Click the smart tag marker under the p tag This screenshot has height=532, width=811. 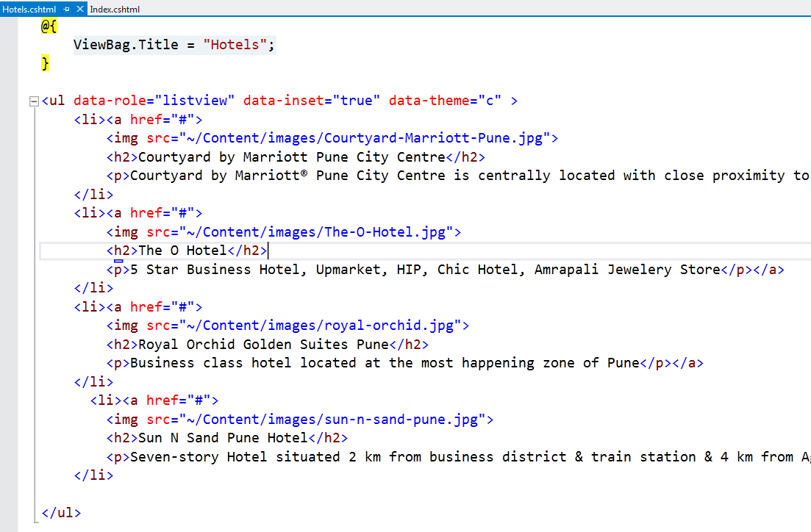point(118,260)
